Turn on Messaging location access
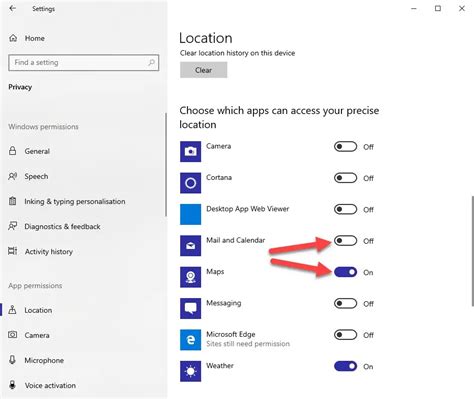The image size is (474, 399). click(345, 304)
